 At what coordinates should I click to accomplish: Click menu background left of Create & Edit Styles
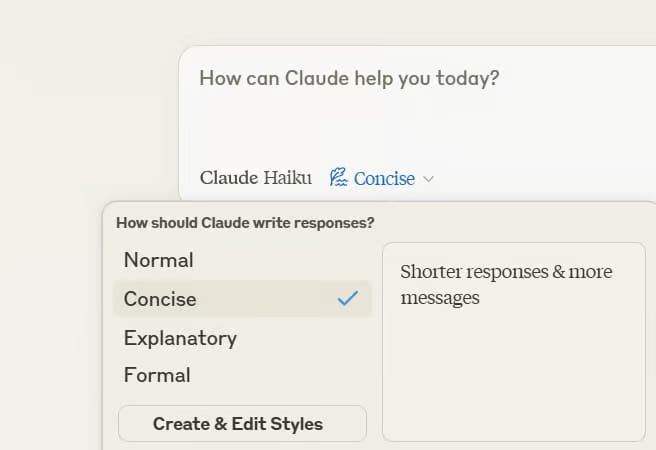(110, 423)
